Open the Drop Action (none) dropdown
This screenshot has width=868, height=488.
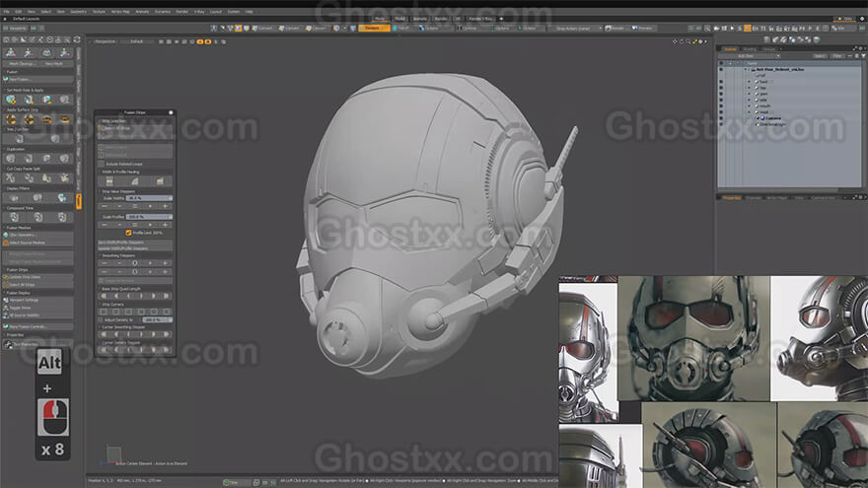point(577,28)
